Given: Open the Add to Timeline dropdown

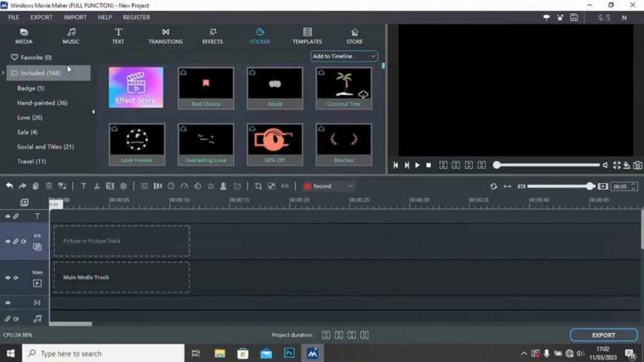Looking at the screenshot, I should (x=344, y=56).
